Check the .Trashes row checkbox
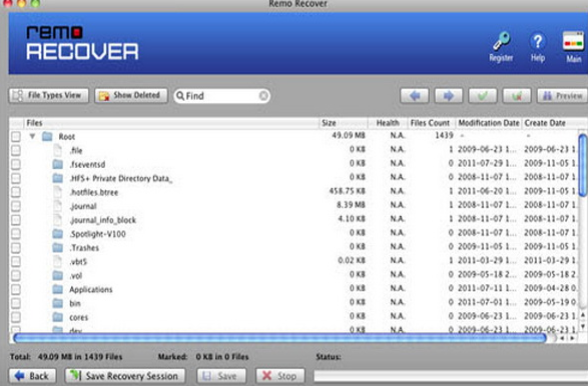This screenshot has height=386, width=588. point(16,248)
